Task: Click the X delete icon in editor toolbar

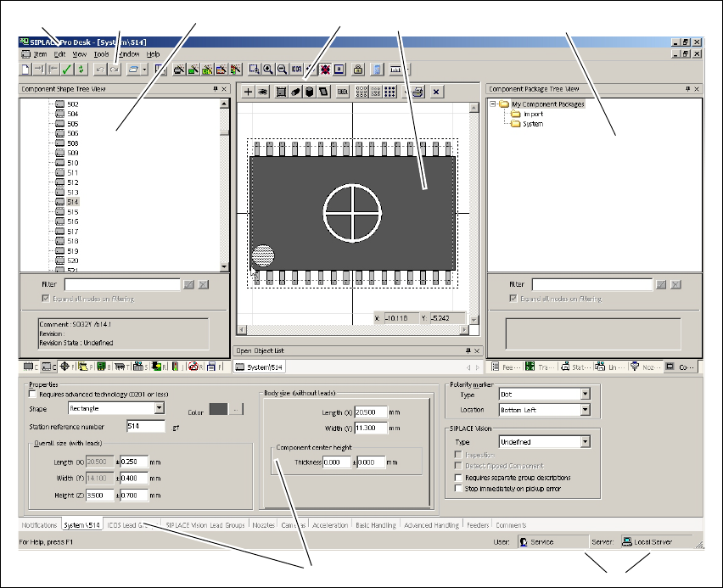Action: [x=435, y=92]
